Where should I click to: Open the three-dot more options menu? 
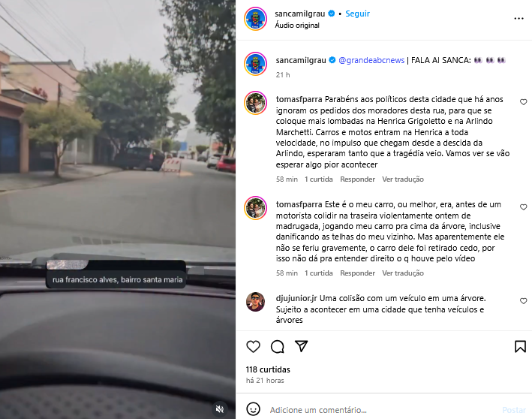[518, 19]
